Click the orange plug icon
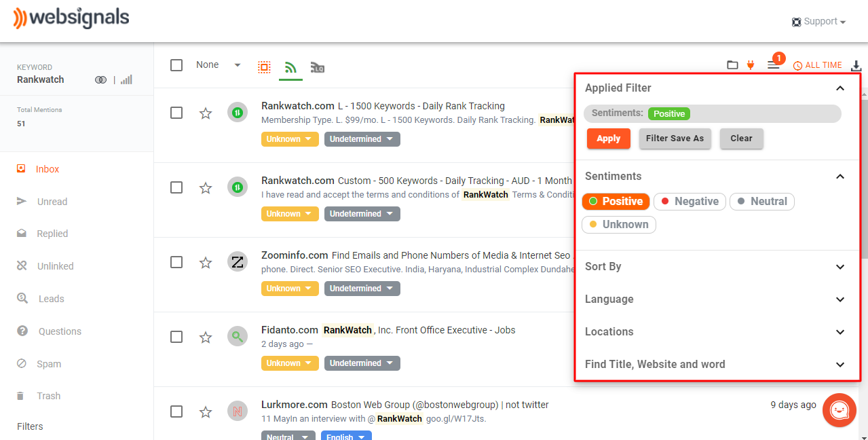The image size is (868, 440). pyautogui.click(x=751, y=65)
